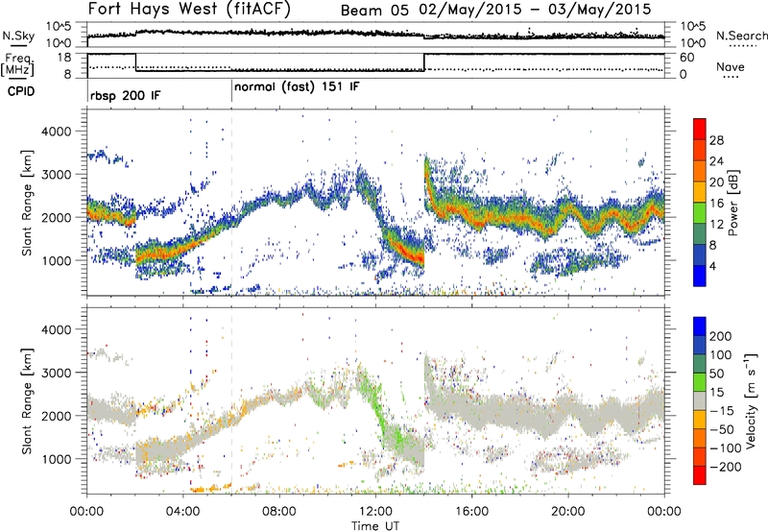Screen dimensions: 768x532
Task: Click the 16:00 time tick label
Action: click(471, 512)
